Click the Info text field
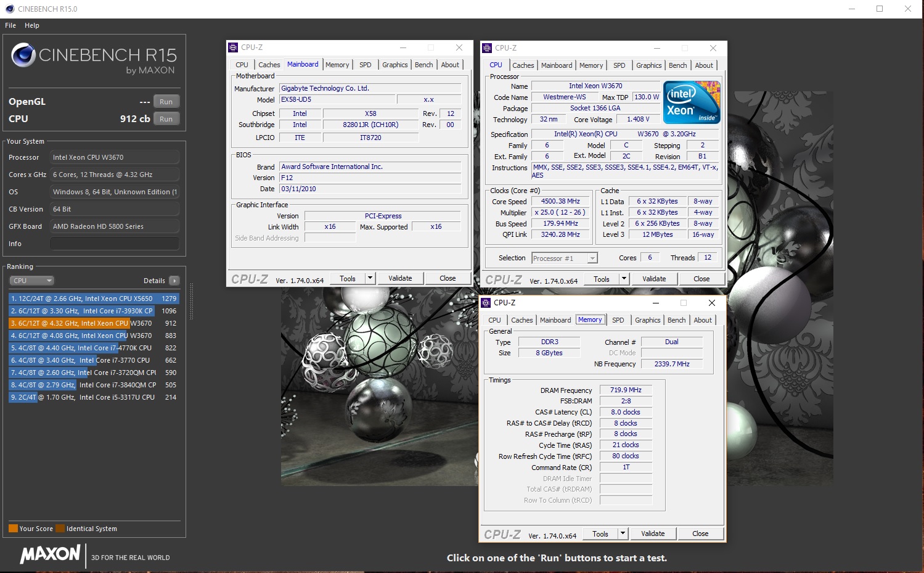 click(x=115, y=244)
